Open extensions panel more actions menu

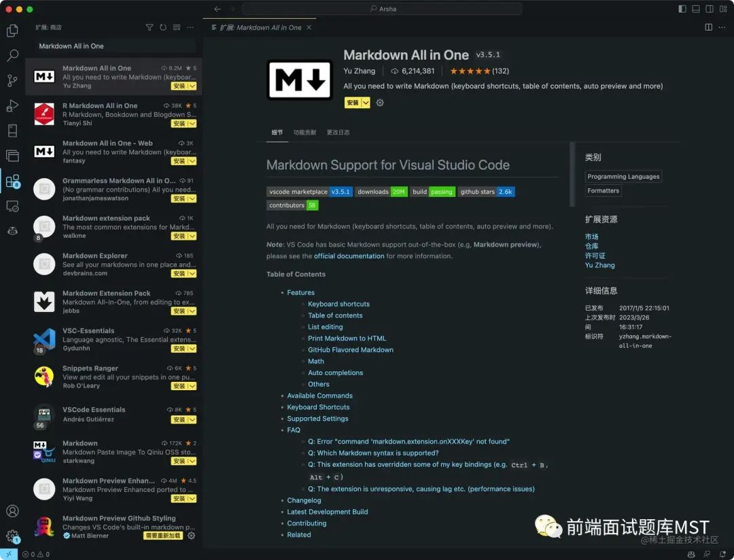tap(190, 28)
